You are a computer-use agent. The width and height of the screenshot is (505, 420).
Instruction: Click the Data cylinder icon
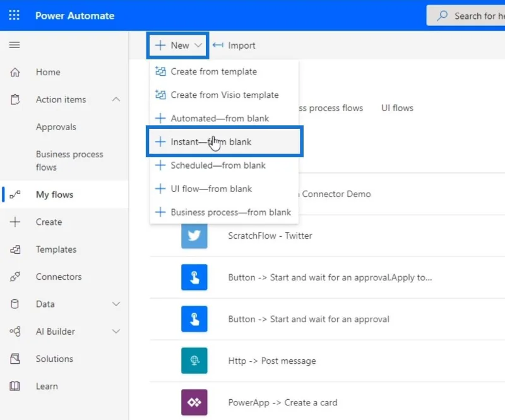[15, 304]
